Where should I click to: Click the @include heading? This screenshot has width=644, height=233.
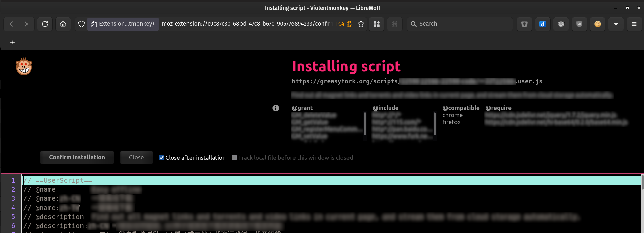386,108
